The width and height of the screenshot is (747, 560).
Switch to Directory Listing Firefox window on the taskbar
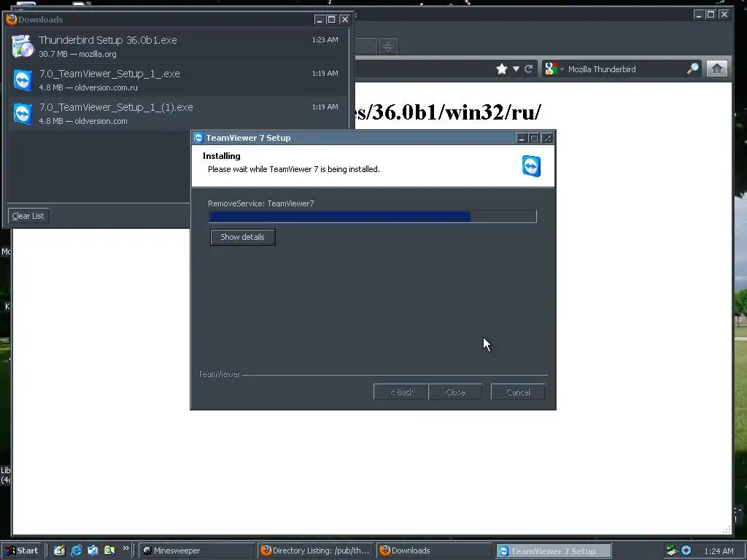(316, 551)
